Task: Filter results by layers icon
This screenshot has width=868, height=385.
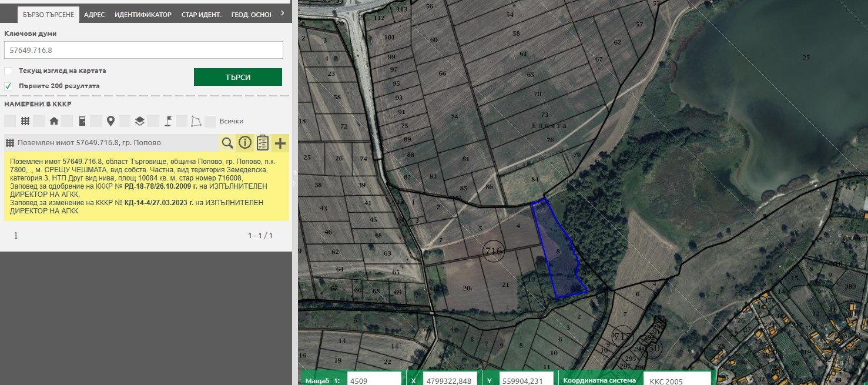Action: click(139, 121)
